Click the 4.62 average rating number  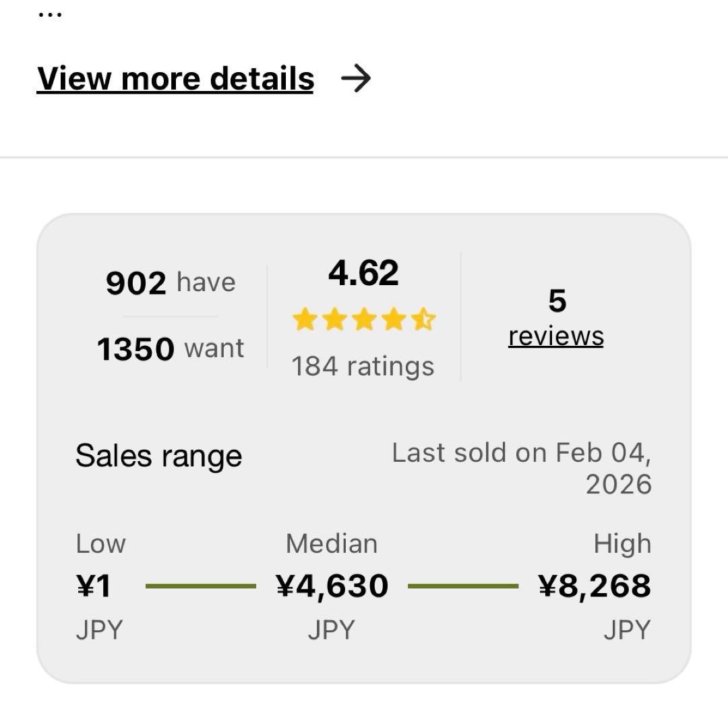click(x=363, y=273)
